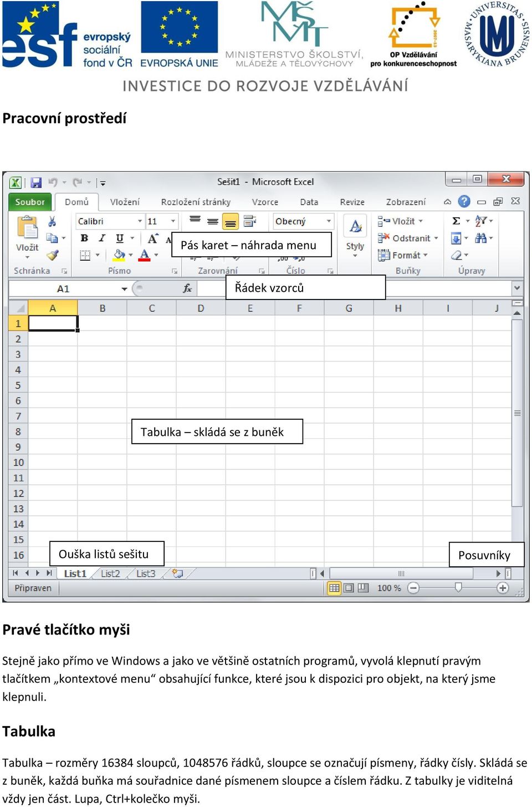Toggle Bold formatting

coord(84,238)
